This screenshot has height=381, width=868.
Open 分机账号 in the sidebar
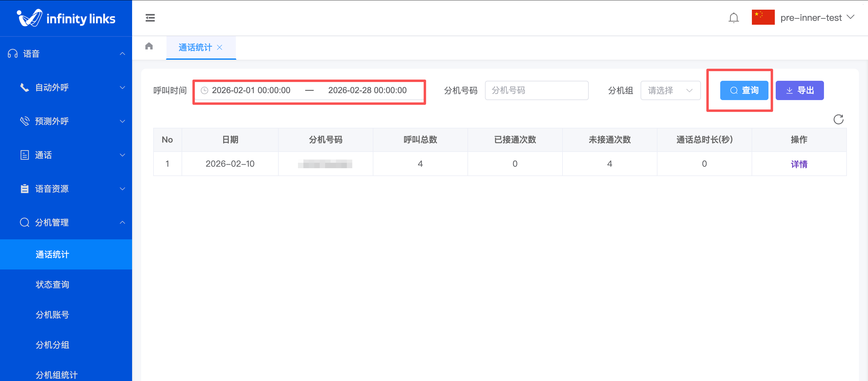click(x=52, y=315)
